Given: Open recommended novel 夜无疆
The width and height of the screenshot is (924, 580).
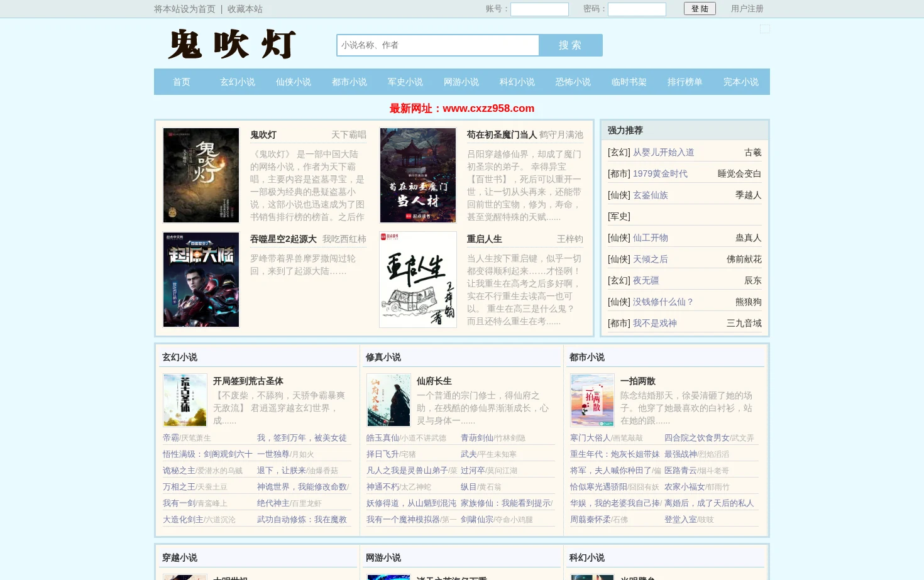Looking at the screenshot, I should pos(646,280).
